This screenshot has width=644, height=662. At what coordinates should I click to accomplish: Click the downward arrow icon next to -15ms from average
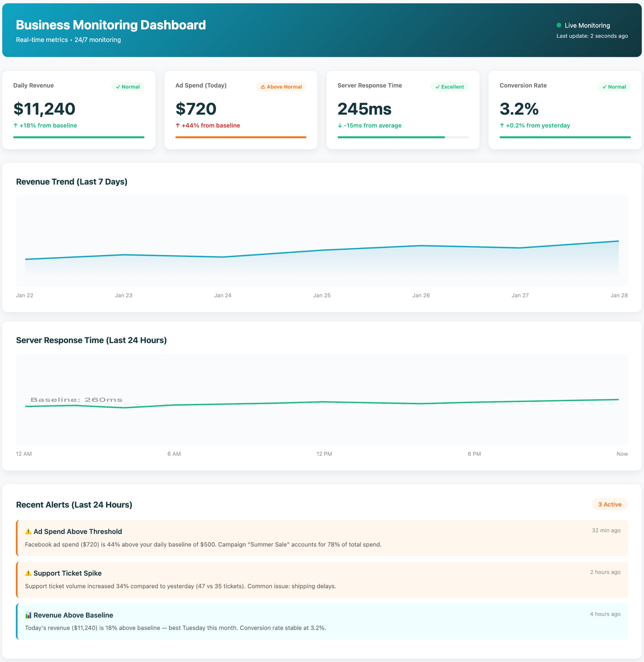pos(340,125)
